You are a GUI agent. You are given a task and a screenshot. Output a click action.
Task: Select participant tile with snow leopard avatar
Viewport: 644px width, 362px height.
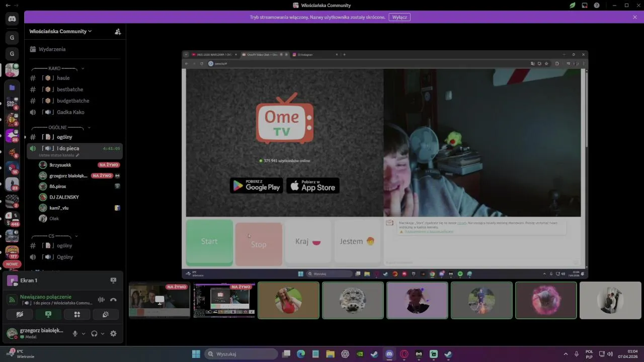[353, 300]
